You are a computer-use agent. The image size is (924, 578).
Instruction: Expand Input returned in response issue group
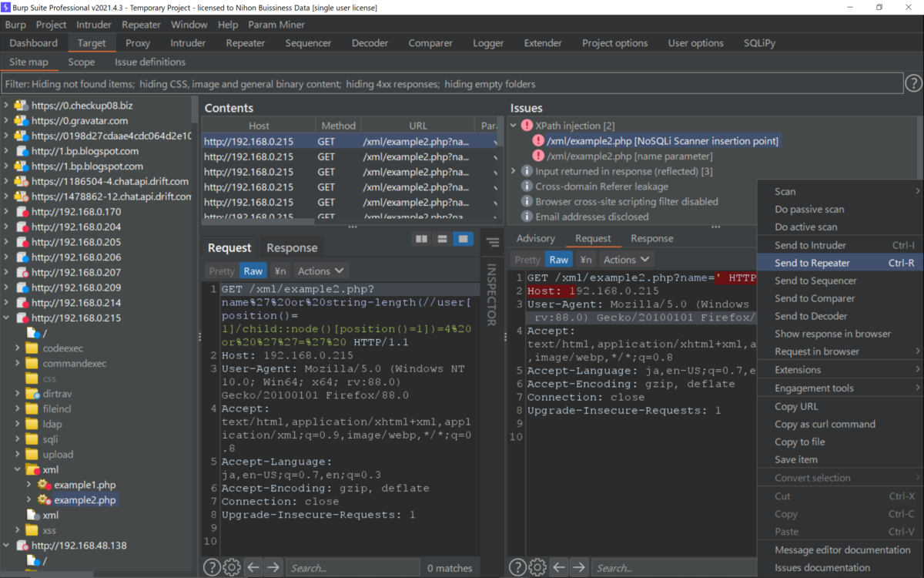click(x=514, y=171)
